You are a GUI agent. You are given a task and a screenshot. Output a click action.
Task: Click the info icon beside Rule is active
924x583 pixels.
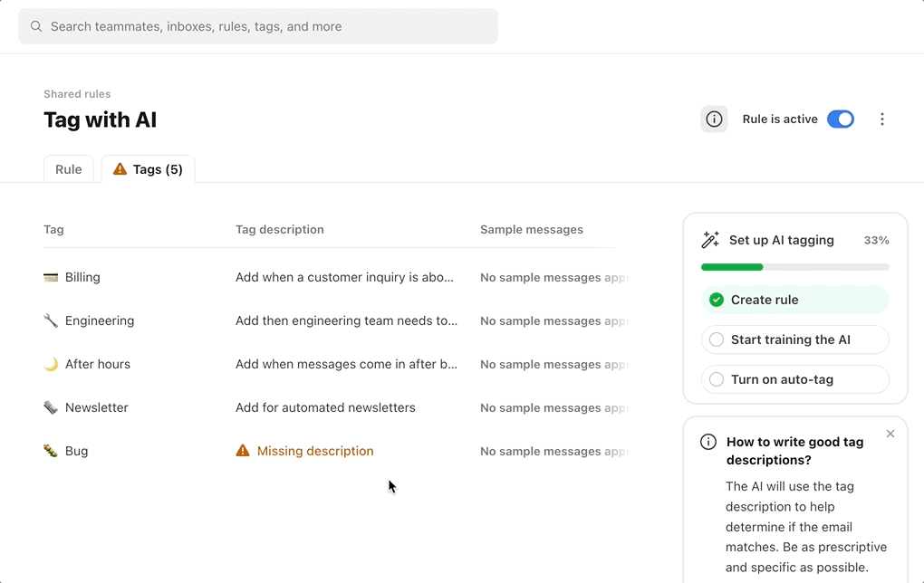coord(714,119)
